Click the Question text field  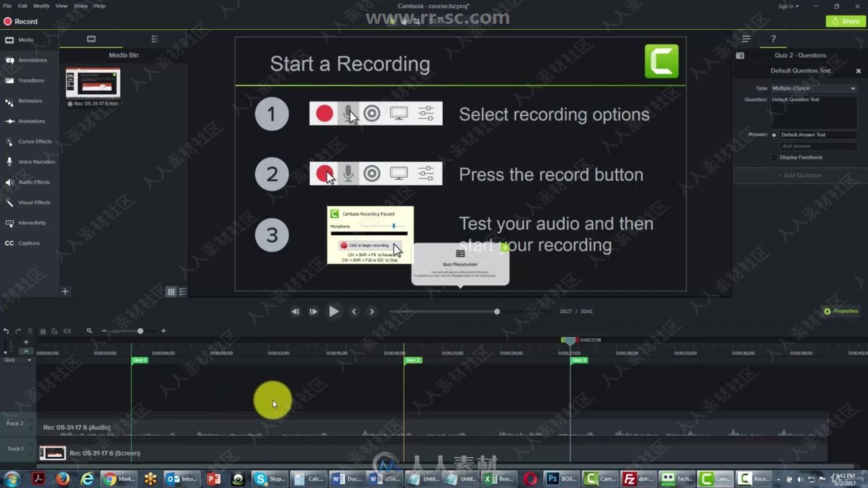click(814, 112)
